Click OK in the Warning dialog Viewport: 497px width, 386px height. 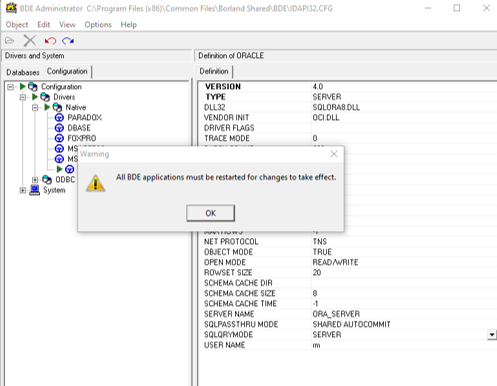click(x=210, y=213)
